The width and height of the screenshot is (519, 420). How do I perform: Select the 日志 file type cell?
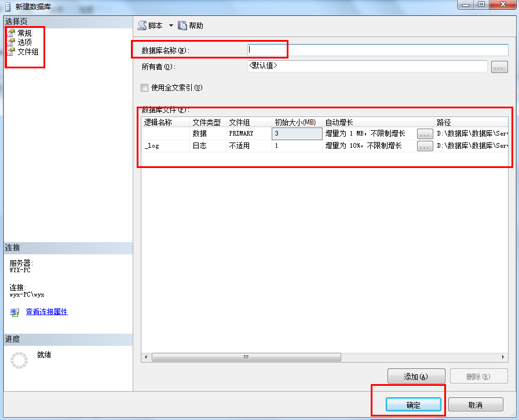(208, 145)
